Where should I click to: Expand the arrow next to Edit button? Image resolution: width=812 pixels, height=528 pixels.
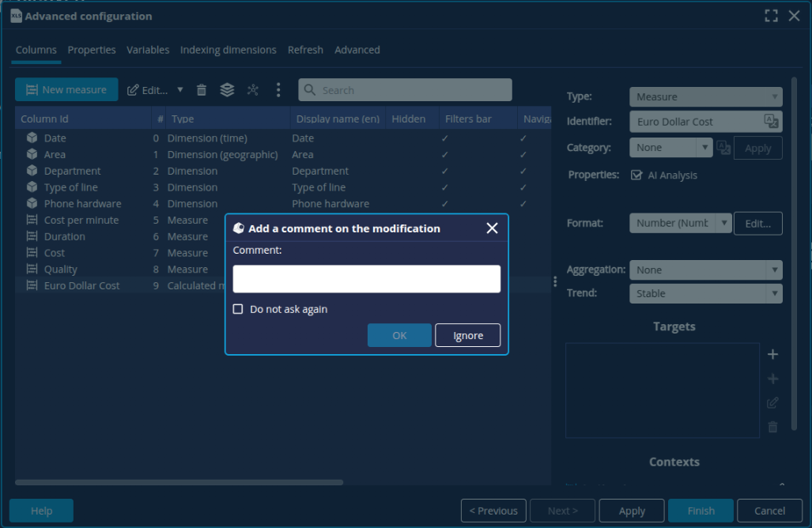click(x=180, y=90)
